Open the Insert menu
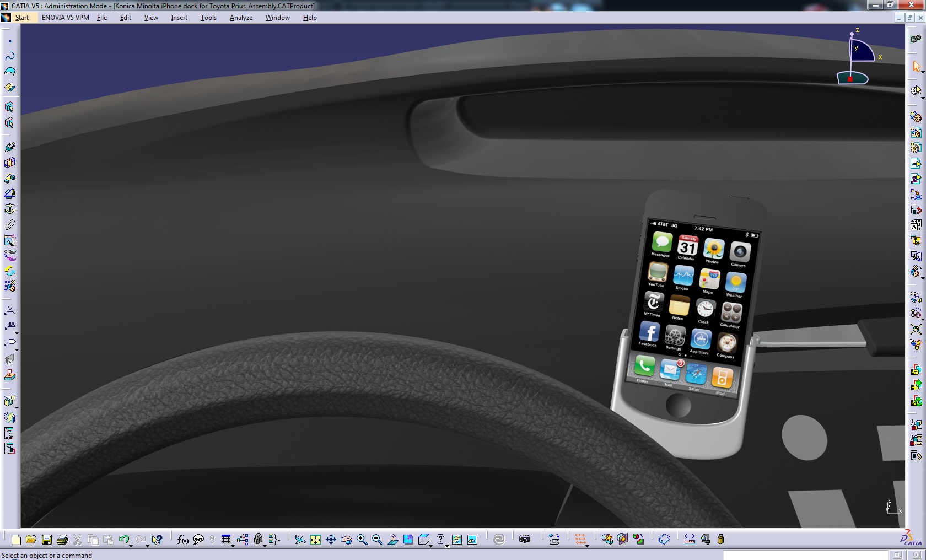Viewport: 926px width, 560px height. pyautogui.click(x=179, y=18)
